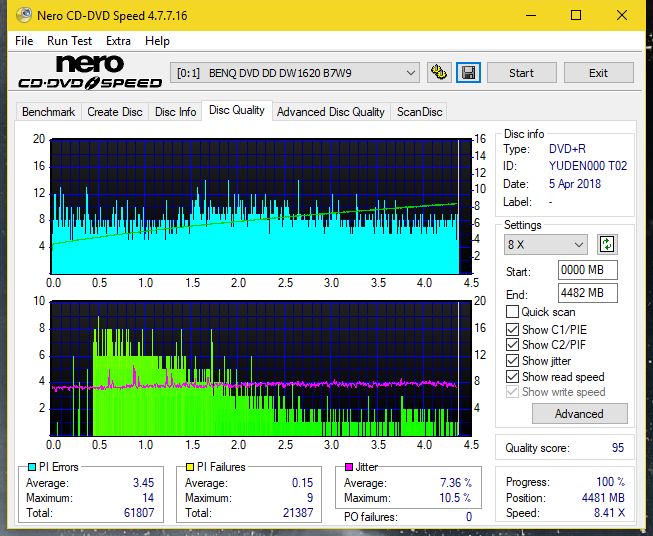Image resolution: width=653 pixels, height=536 pixels.
Task: Maximize the Nero CD-DVD Speed window
Action: pos(576,15)
